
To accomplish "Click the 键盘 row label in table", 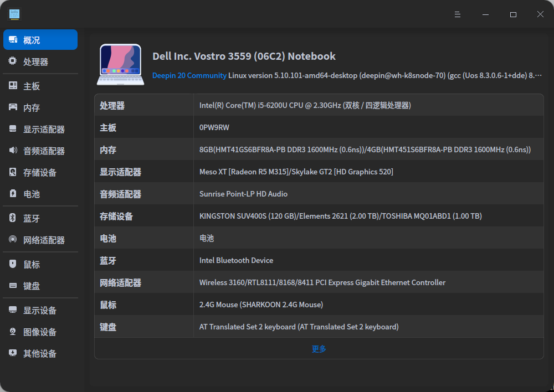I will (x=108, y=327).
